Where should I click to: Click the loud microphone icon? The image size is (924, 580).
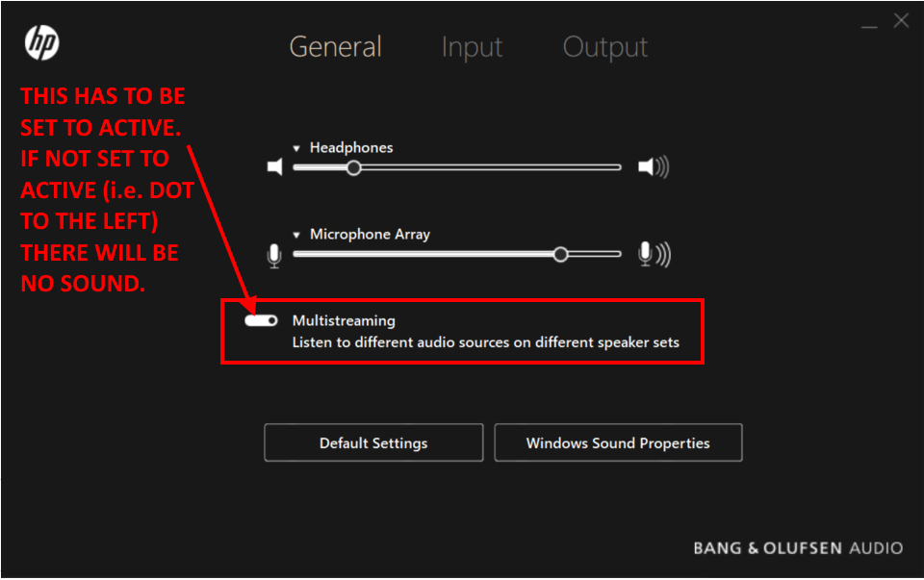pos(653,254)
